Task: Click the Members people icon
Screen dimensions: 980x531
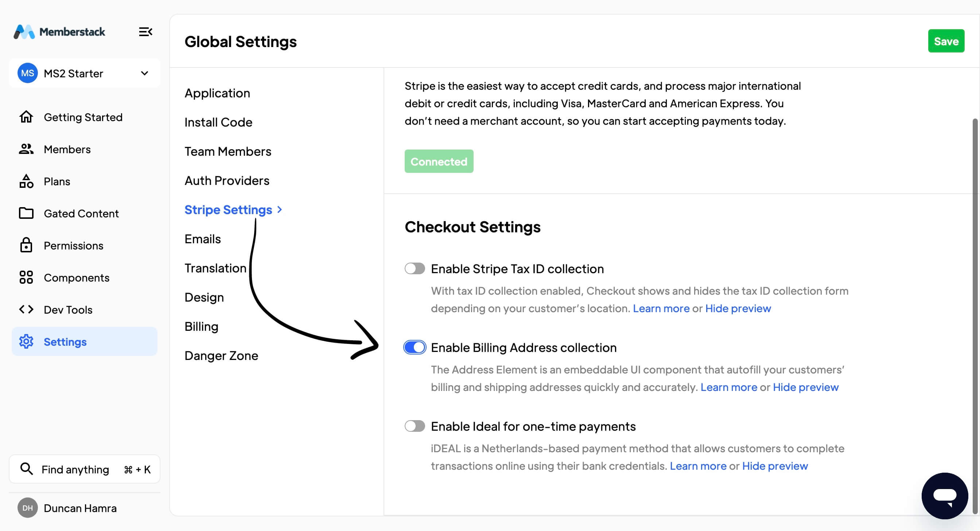Action: (x=26, y=149)
